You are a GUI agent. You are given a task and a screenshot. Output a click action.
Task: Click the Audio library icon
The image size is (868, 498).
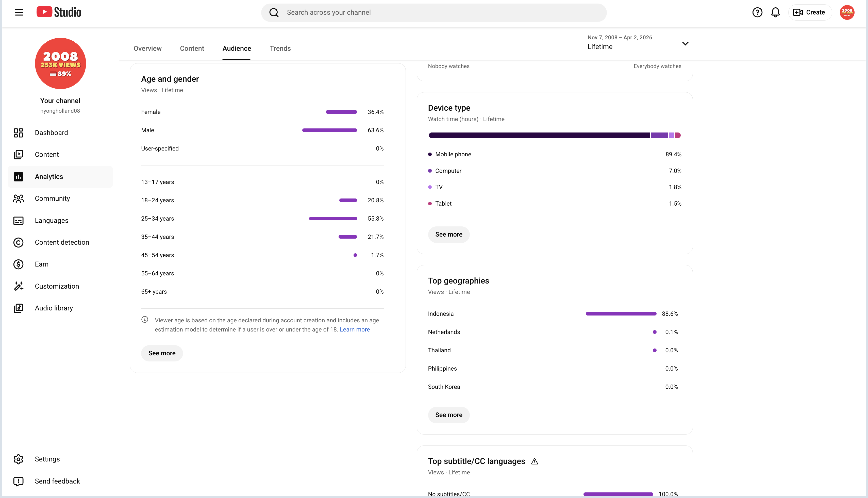pyautogui.click(x=19, y=308)
